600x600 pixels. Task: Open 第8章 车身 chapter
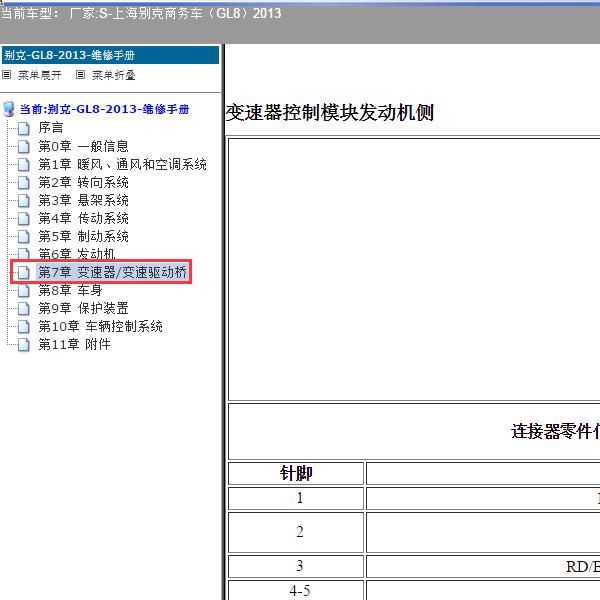70,290
